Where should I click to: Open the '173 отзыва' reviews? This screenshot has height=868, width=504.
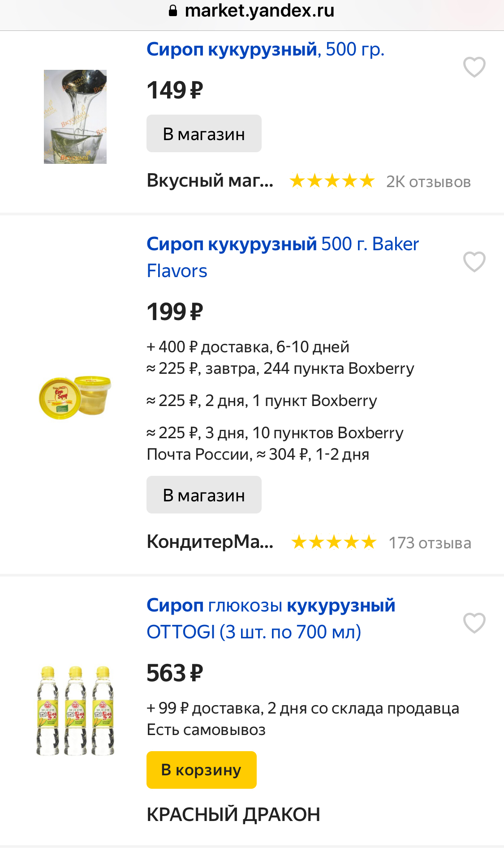[x=430, y=543]
